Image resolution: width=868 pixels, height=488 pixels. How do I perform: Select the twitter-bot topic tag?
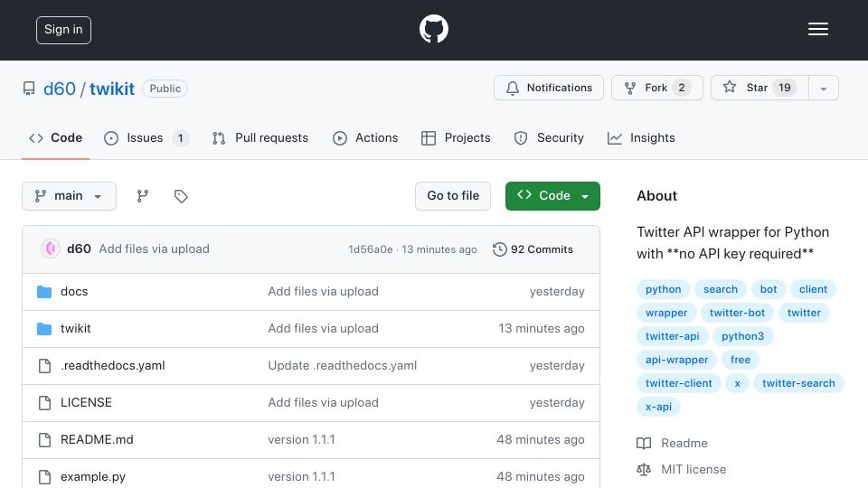point(738,313)
